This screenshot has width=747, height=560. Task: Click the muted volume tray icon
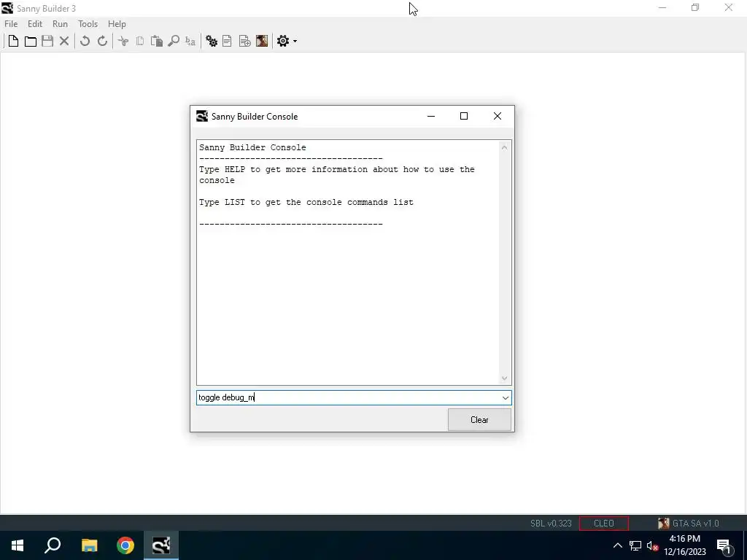click(652, 545)
